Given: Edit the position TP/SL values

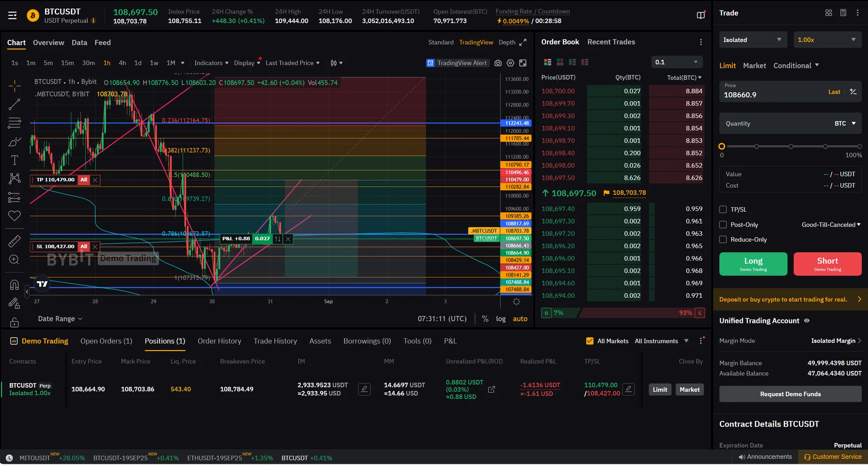Looking at the screenshot, I should 628,389.
